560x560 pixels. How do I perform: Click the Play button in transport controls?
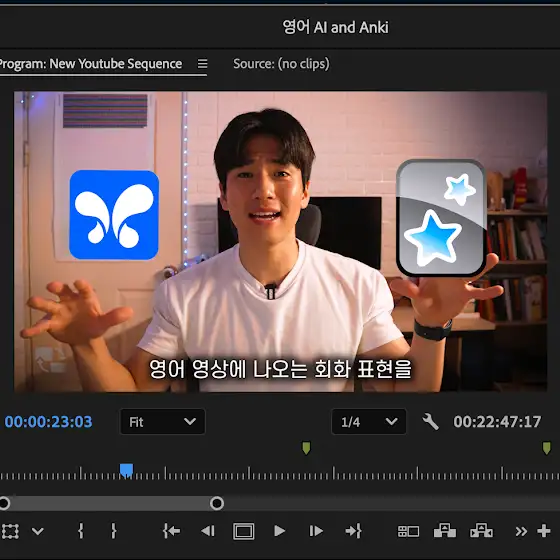(x=279, y=531)
